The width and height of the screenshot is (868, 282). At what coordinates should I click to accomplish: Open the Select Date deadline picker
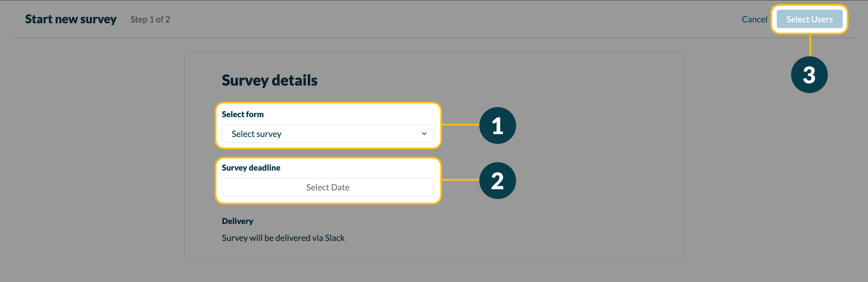click(327, 187)
